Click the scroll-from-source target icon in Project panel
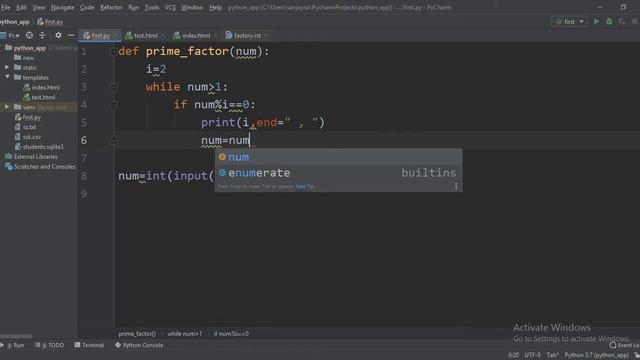This screenshot has height=360, width=640. tap(29, 36)
